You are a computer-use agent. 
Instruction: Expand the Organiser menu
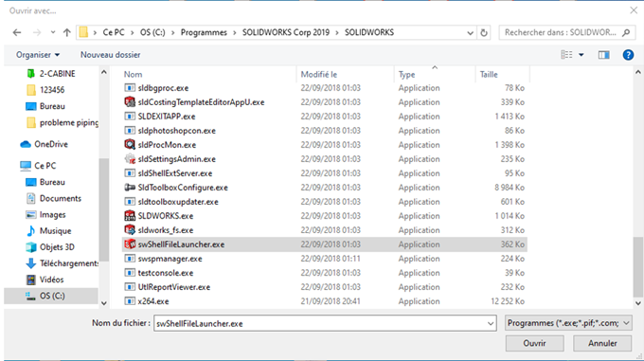pos(38,55)
